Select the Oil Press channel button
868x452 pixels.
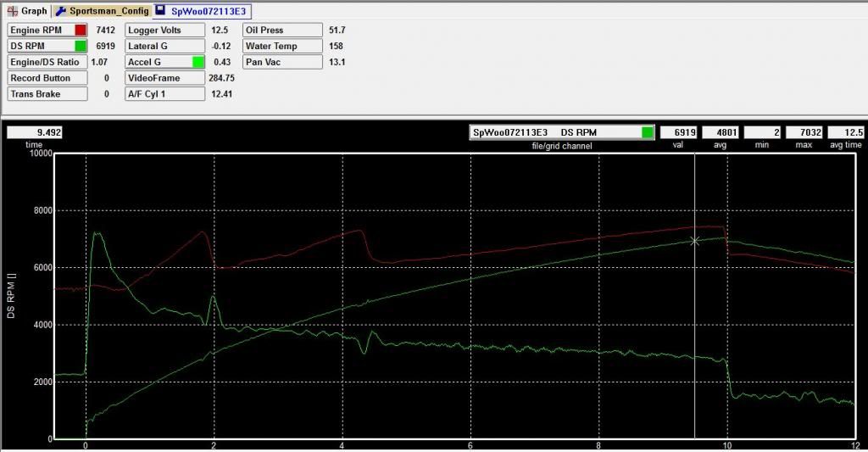click(x=282, y=30)
